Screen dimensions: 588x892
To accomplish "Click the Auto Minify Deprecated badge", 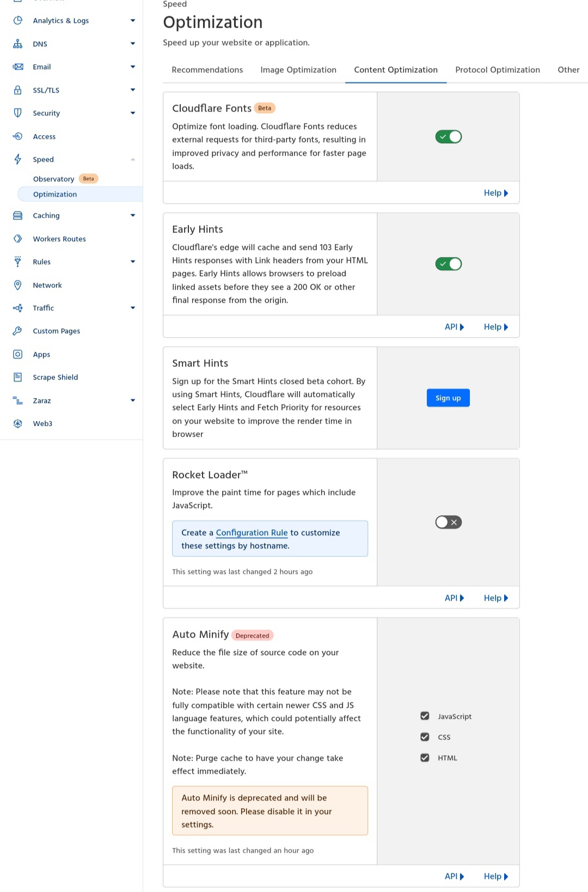I will point(252,636).
